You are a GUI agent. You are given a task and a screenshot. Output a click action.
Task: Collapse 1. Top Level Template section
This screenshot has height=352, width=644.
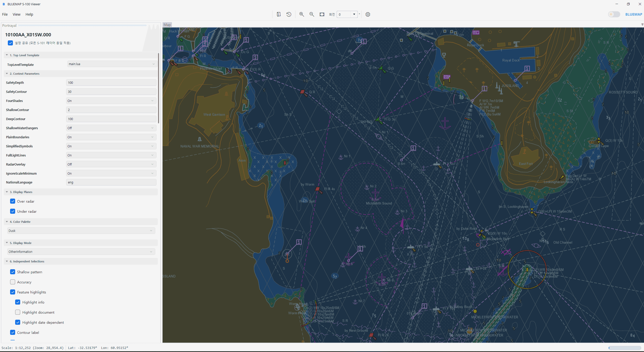tap(7, 55)
